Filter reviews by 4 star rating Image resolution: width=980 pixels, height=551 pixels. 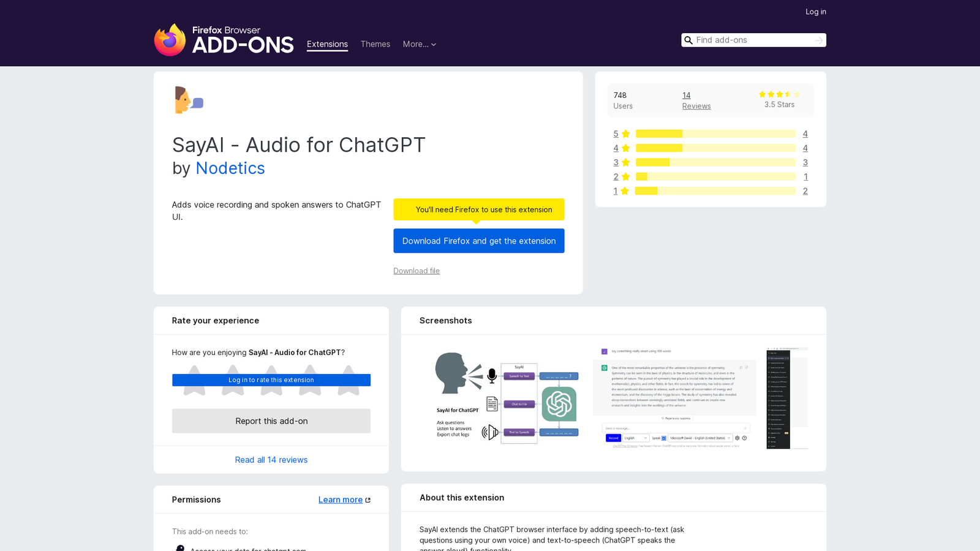[621, 148]
